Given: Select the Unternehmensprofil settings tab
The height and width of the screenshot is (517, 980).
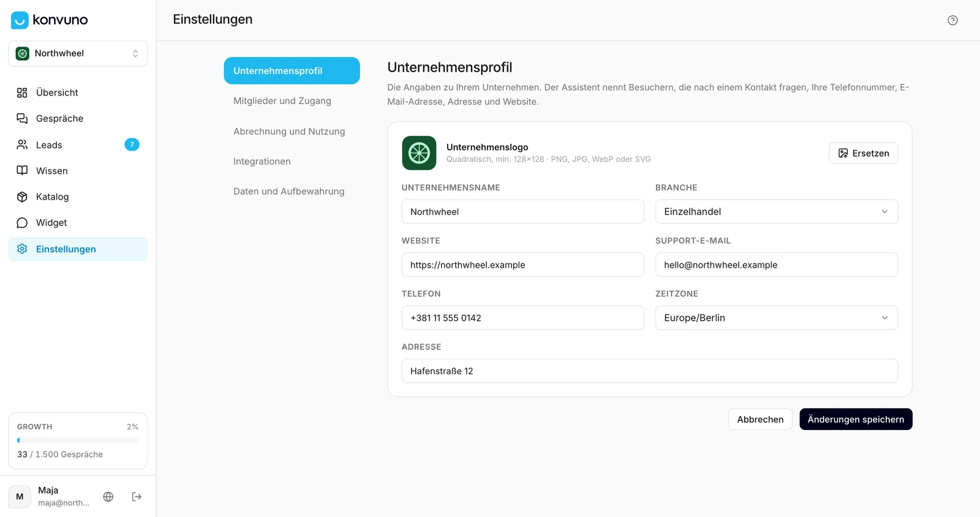Looking at the screenshot, I should (x=292, y=70).
